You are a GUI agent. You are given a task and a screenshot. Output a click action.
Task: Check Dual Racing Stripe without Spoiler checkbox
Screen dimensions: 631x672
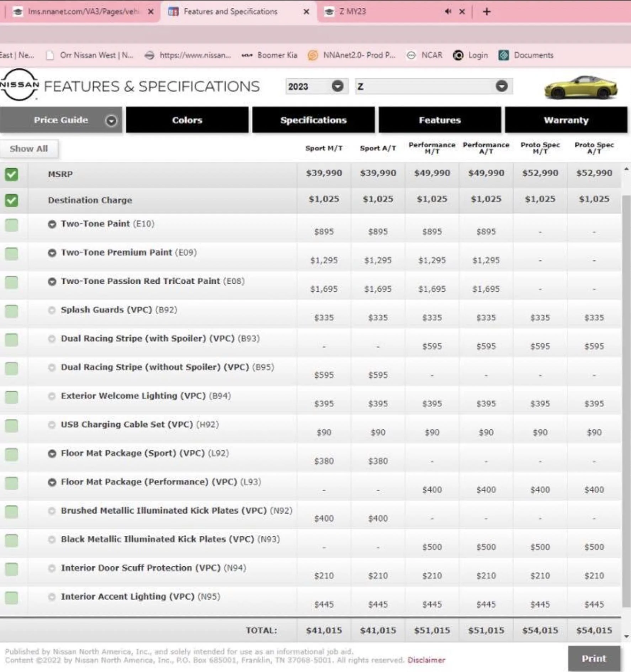point(11,368)
